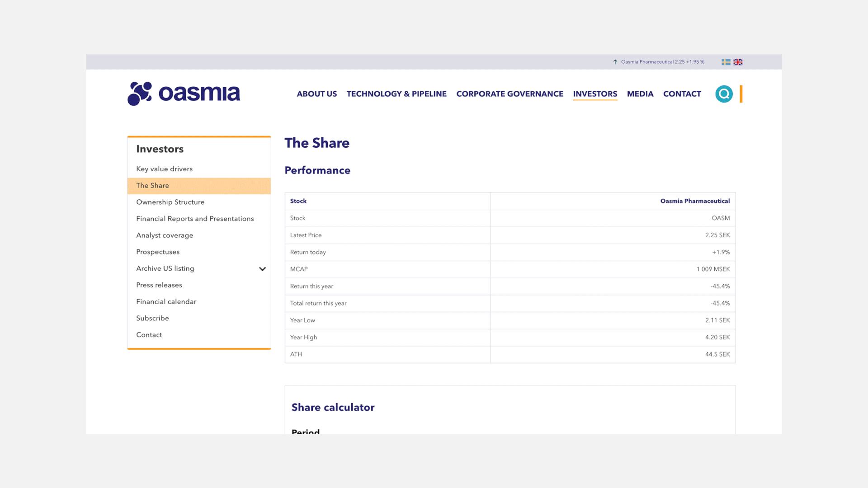Screen dimensions: 868x488
Task: Select Latest Price value 2.25 SEK
Action: pyautogui.click(x=717, y=235)
